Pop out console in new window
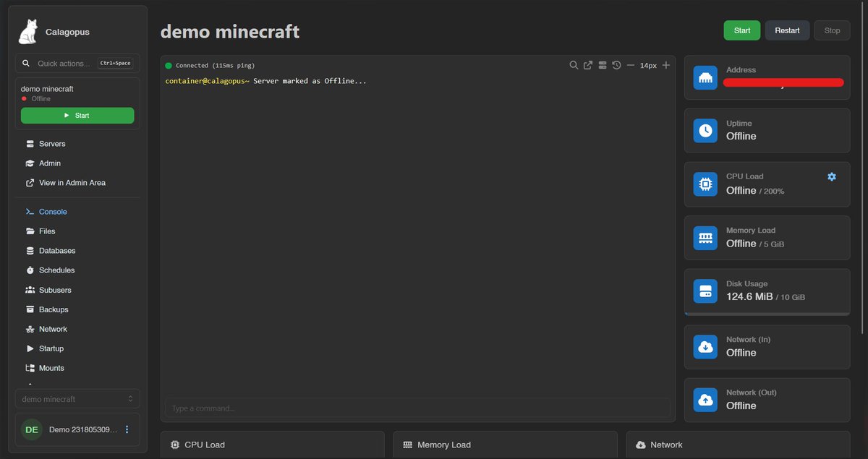The image size is (868, 459). [x=588, y=65]
